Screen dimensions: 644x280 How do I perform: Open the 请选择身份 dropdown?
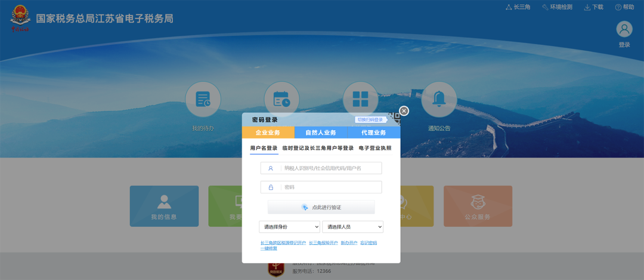pyautogui.click(x=290, y=226)
